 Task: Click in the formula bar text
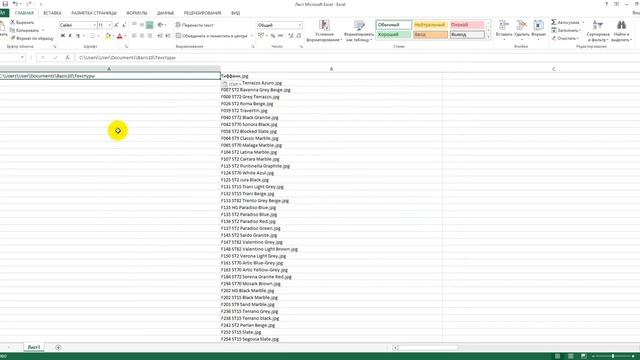[127, 58]
